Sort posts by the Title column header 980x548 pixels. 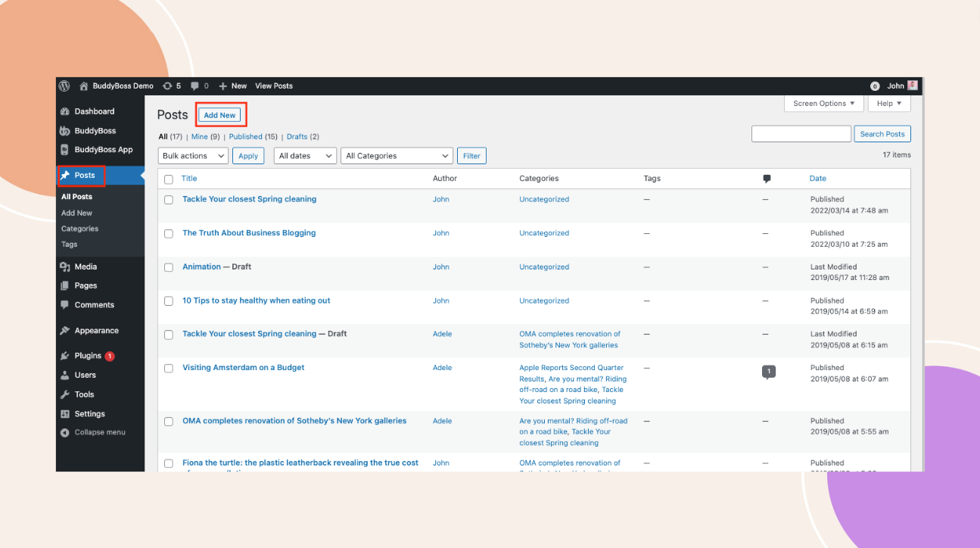point(189,179)
